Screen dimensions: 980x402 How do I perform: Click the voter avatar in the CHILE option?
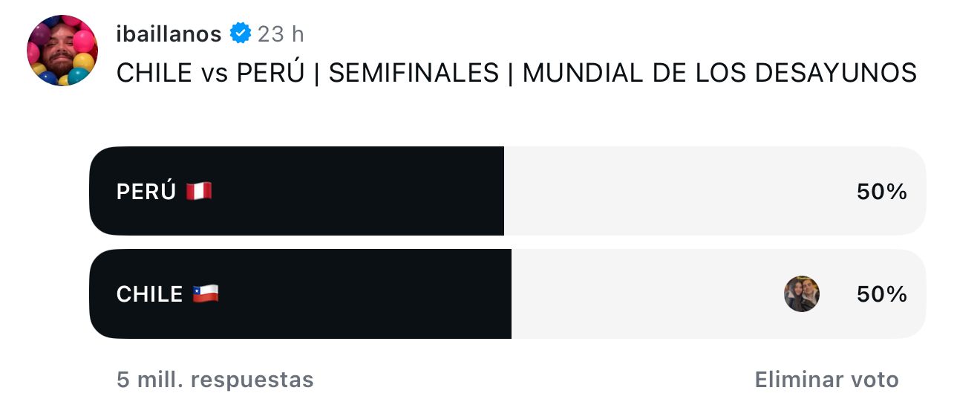(x=802, y=294)
